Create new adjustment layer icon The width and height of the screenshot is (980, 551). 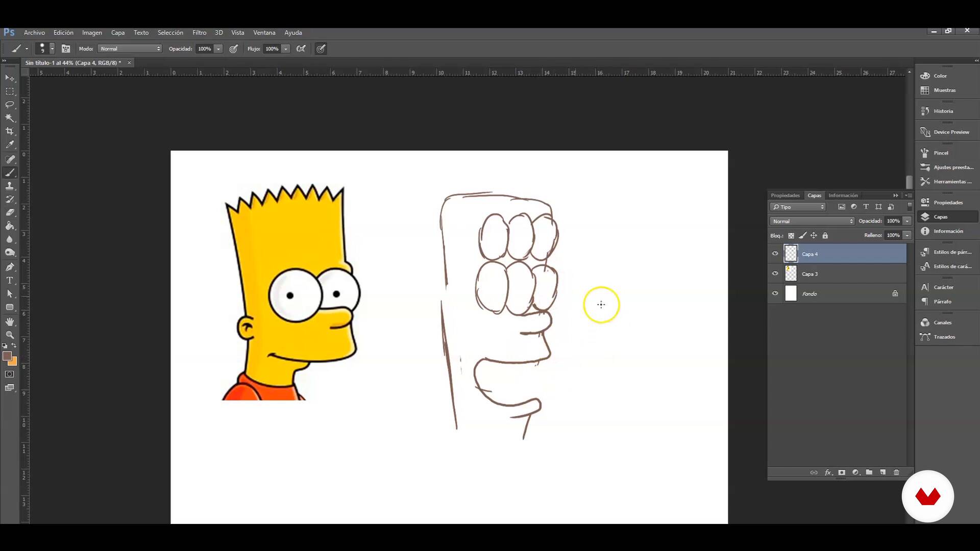pyautogui.click(x=855, y=472)
